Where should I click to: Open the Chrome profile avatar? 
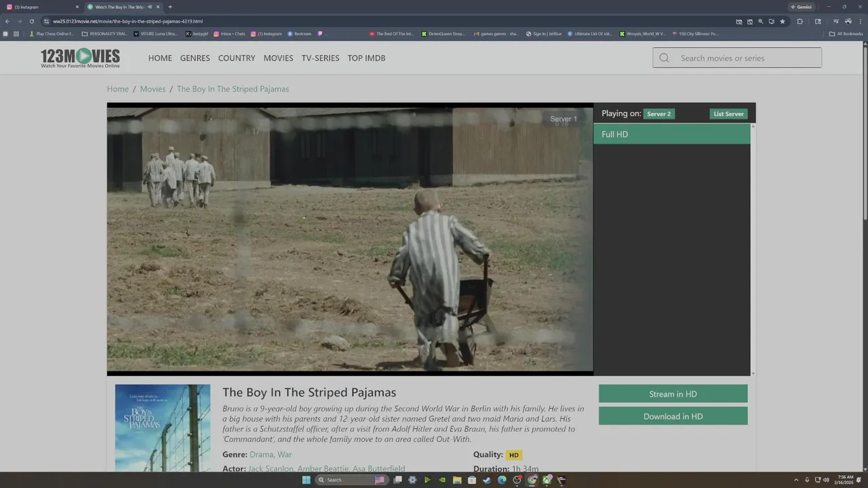pyautogui.click(x=848, y=21)
